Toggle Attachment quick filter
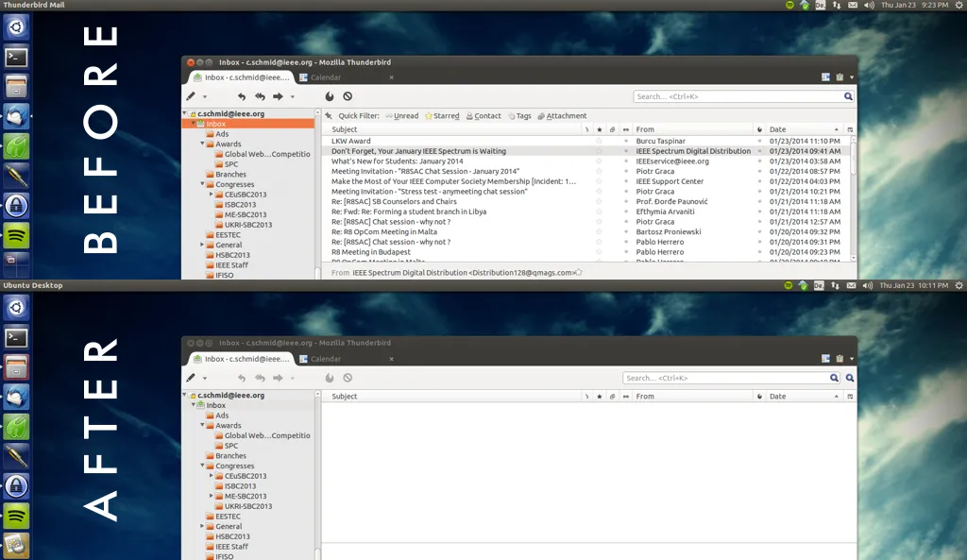This screenshot has width=967, height=560. point(563,116)
